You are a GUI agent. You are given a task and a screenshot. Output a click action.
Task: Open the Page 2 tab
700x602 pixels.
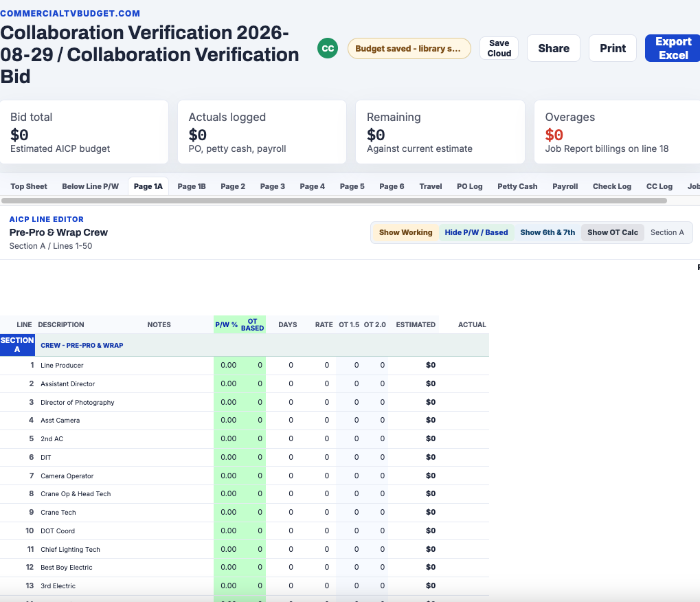point(233,186)
